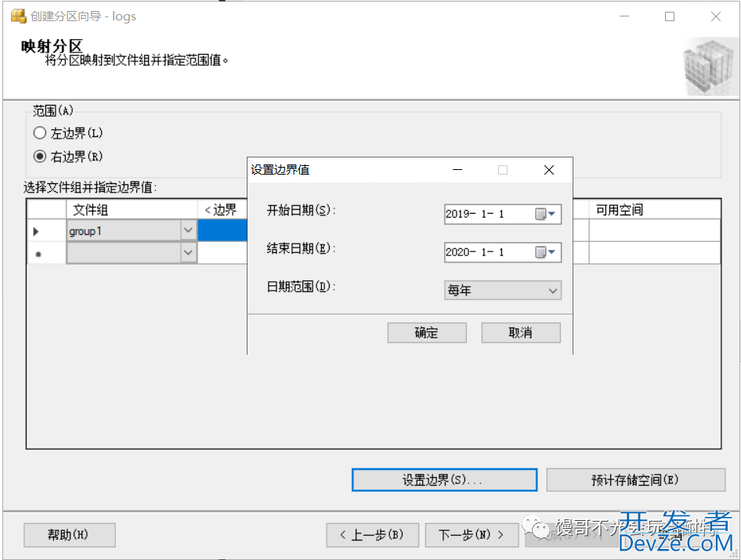This screenshot has height=560, width=741.
Task: Expand the 日期范围 每年 dropdown
Action: point(503,290)
